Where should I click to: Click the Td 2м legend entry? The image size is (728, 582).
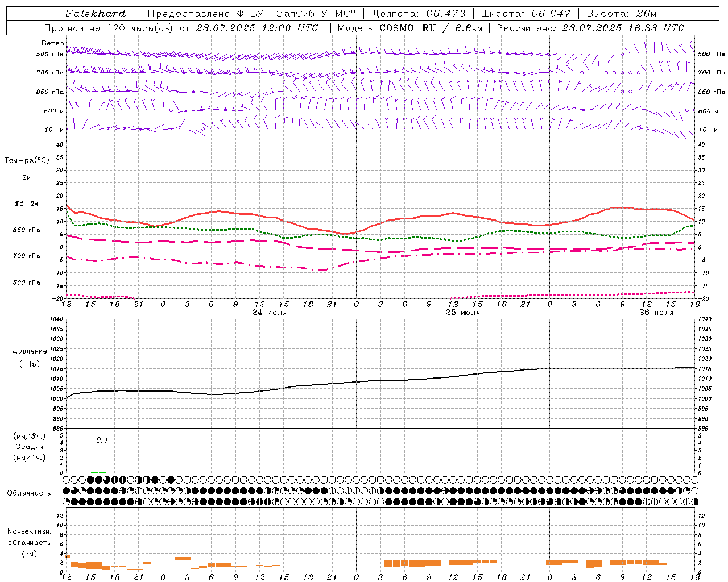coord(26,203)
